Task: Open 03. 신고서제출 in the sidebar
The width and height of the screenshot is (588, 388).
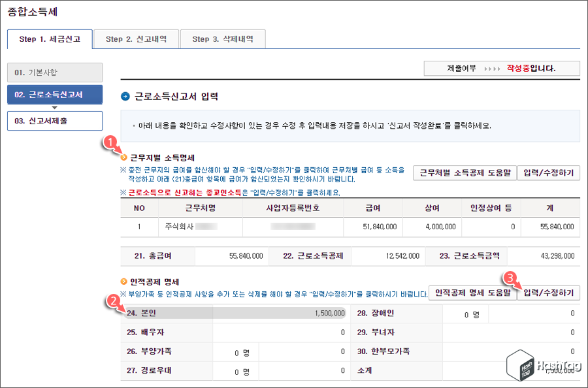Action: 55,121
